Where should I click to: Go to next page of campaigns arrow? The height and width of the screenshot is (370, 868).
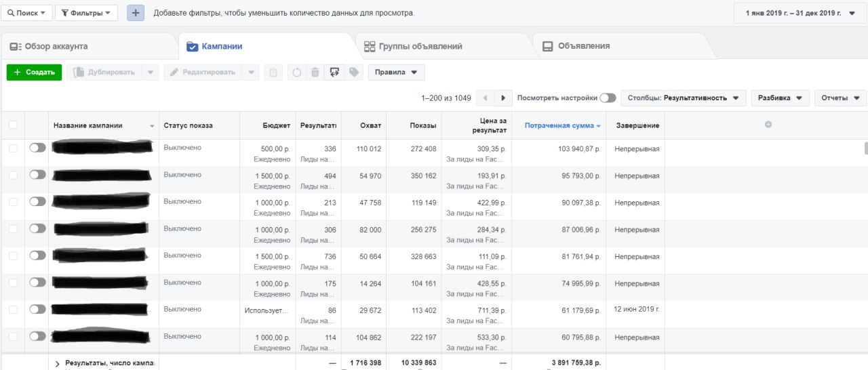click(x=503, y=98)
